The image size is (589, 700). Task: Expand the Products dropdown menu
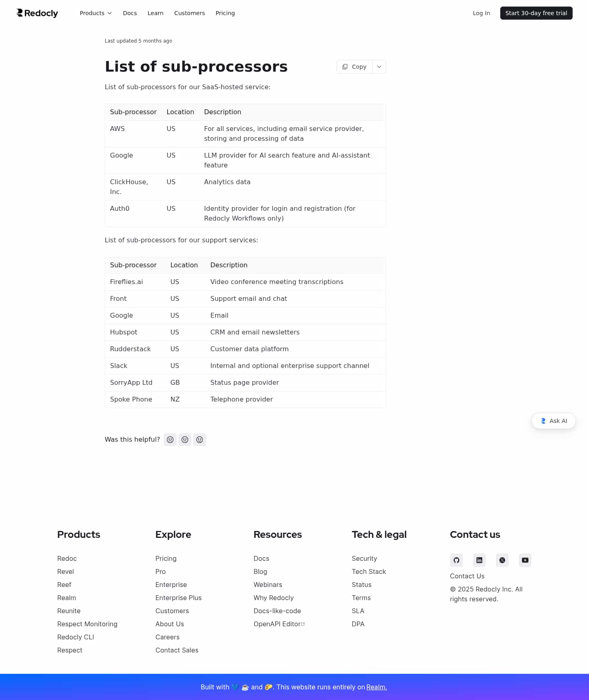pyautogui.click(x=96, y=13)
